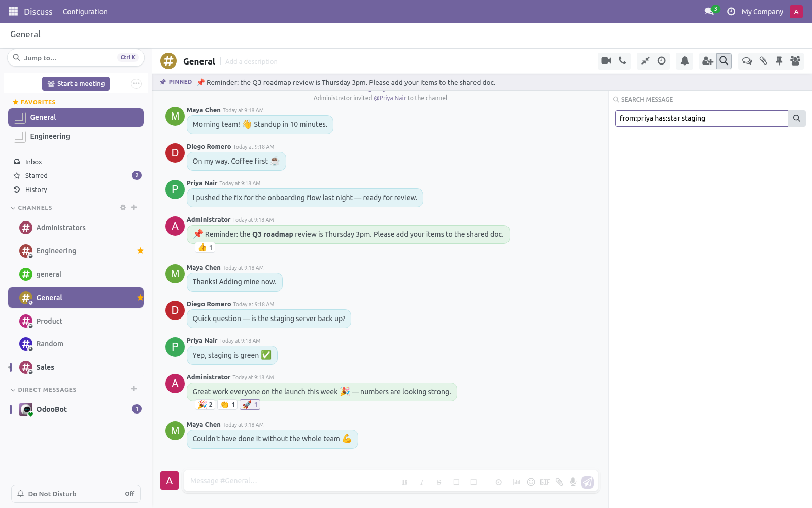The image size is (812, 508).
Task: Open notification settings bell icon
Action: [685, 61]
